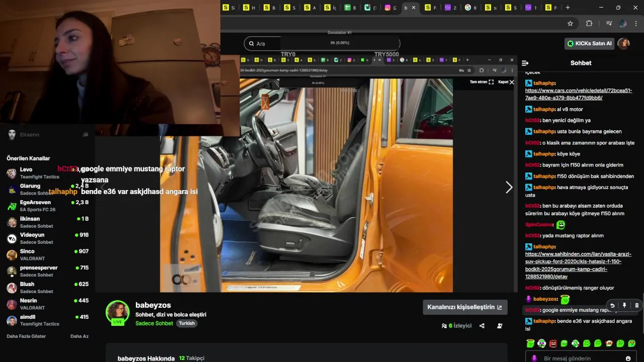The image size is (644, 362).
Task: Open the Chrome profile avatar
Action: pos(623,23)
